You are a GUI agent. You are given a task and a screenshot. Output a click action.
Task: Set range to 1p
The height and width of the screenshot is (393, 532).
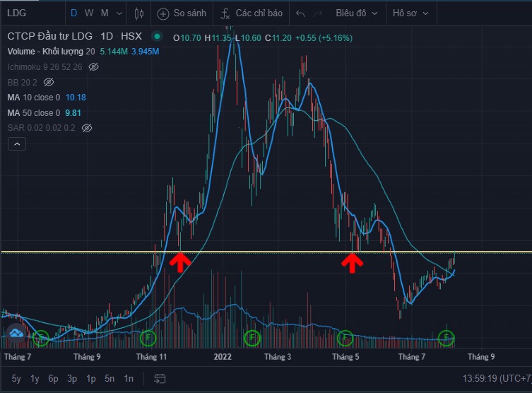point(90,378)
